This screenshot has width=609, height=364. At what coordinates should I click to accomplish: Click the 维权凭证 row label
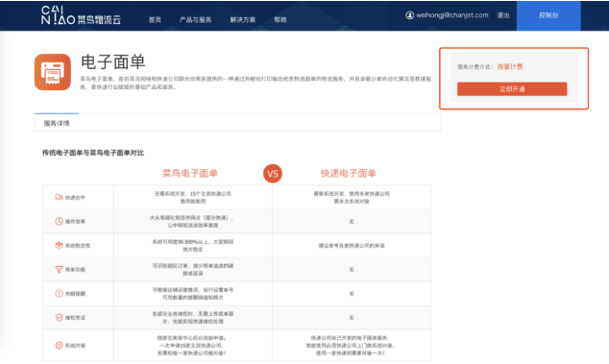pos(75,318)
